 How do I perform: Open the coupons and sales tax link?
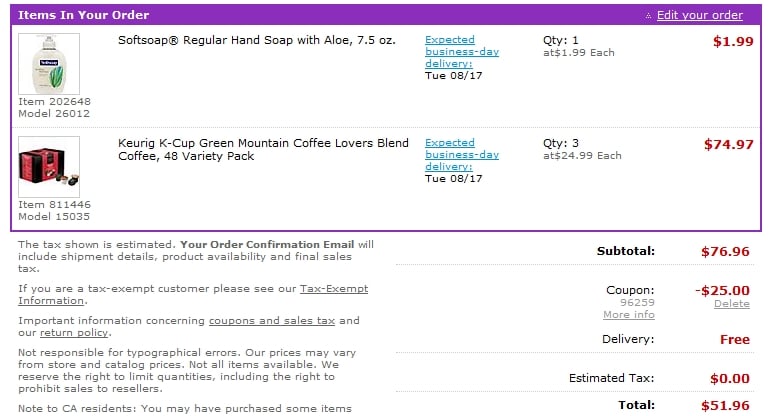272,321
